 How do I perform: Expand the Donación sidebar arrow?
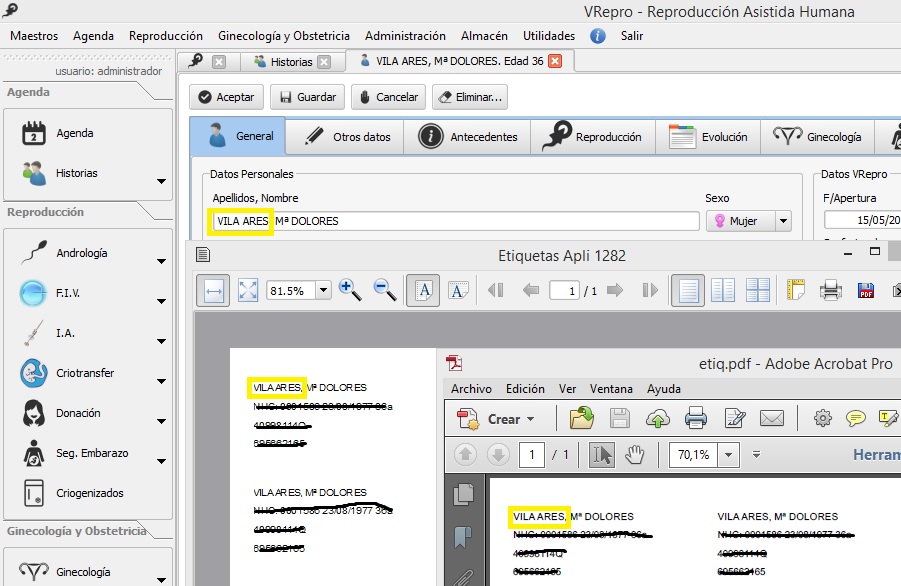tap(161, 422)
